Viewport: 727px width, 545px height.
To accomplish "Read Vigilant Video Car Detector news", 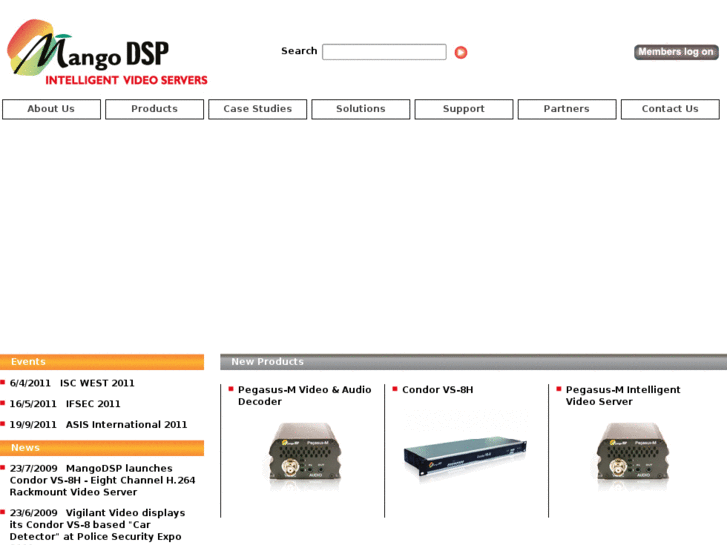I will 97,525.
